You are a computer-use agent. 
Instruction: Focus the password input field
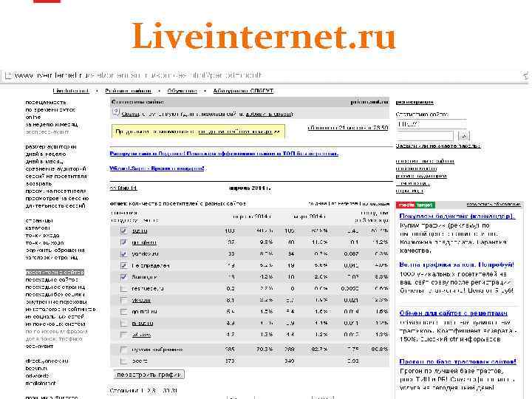425,136
